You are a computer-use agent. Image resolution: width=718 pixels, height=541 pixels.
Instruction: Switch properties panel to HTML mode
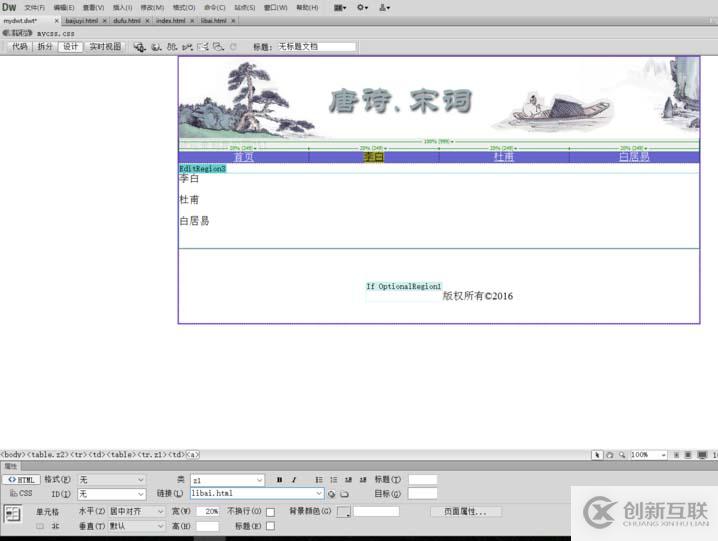(22, 480)
